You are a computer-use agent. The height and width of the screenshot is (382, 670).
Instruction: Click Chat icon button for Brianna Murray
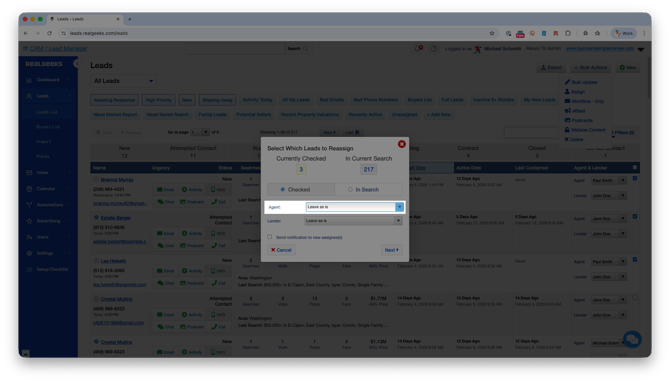[x=165, y=202]
